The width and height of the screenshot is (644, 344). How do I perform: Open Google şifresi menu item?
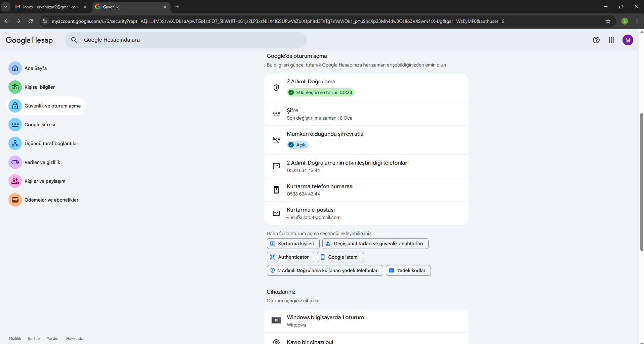click(x=40, y=125)
